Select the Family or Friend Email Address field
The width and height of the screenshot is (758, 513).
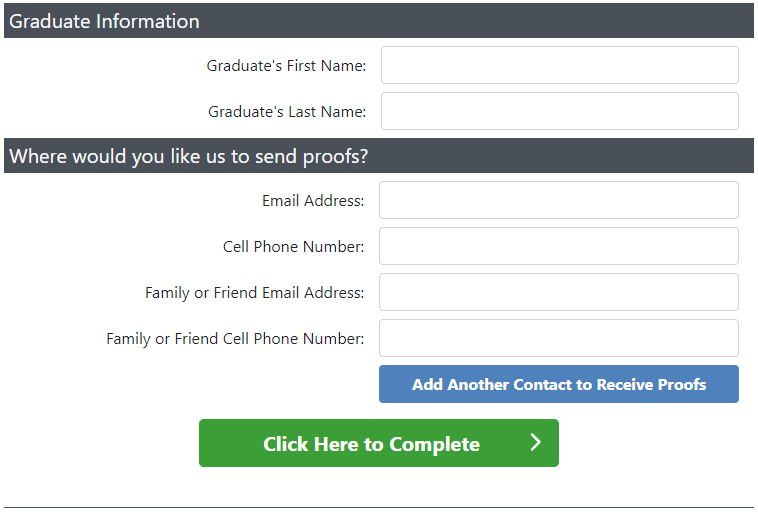[x=558, y=292]
